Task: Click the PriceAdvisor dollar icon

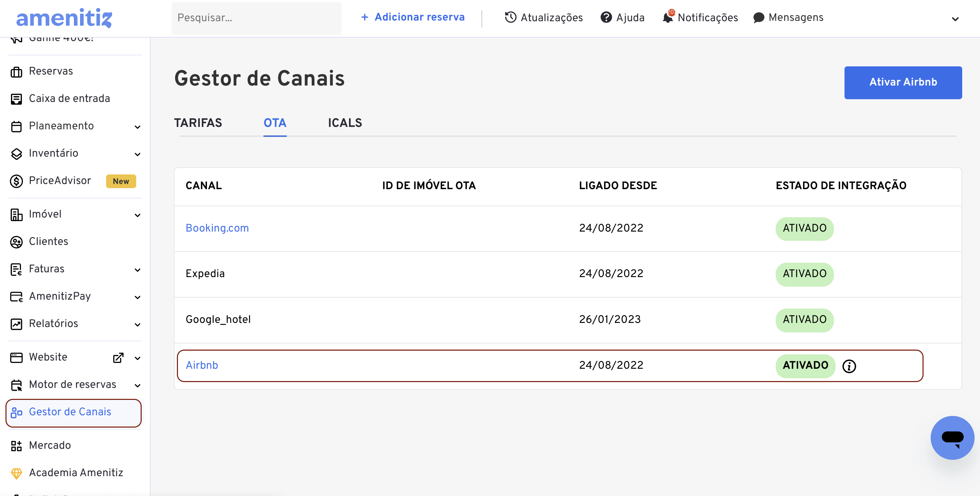Action: [16, 181]
